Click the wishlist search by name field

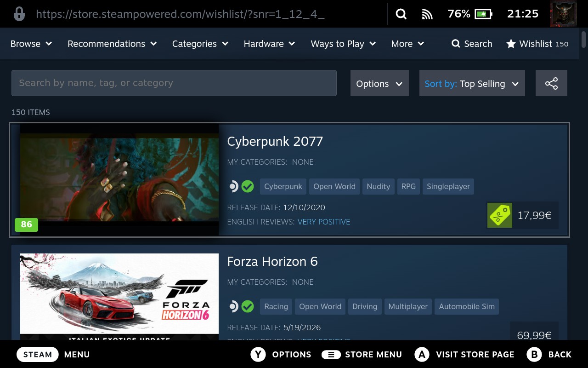tap(174, 83)
